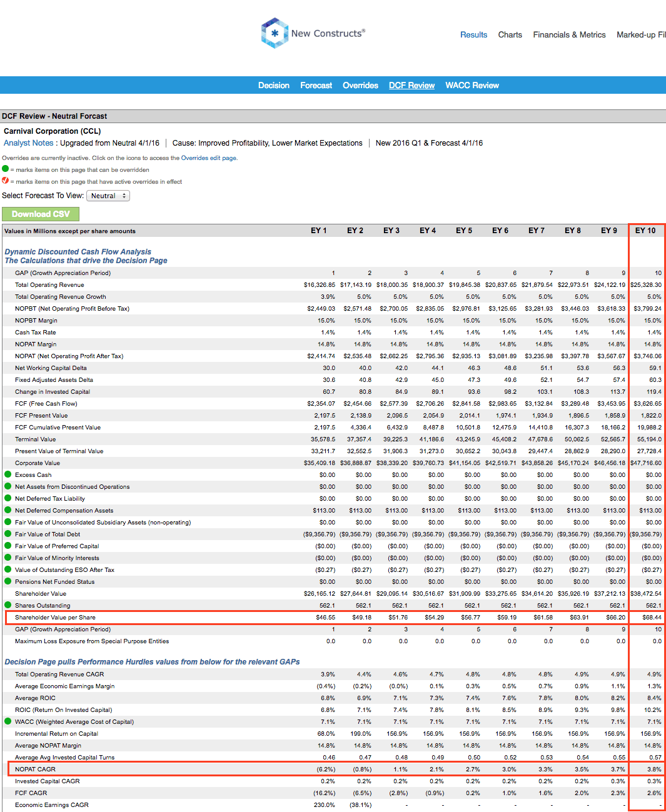Open the Select Forecast To View dropdown

coord(108,196)
